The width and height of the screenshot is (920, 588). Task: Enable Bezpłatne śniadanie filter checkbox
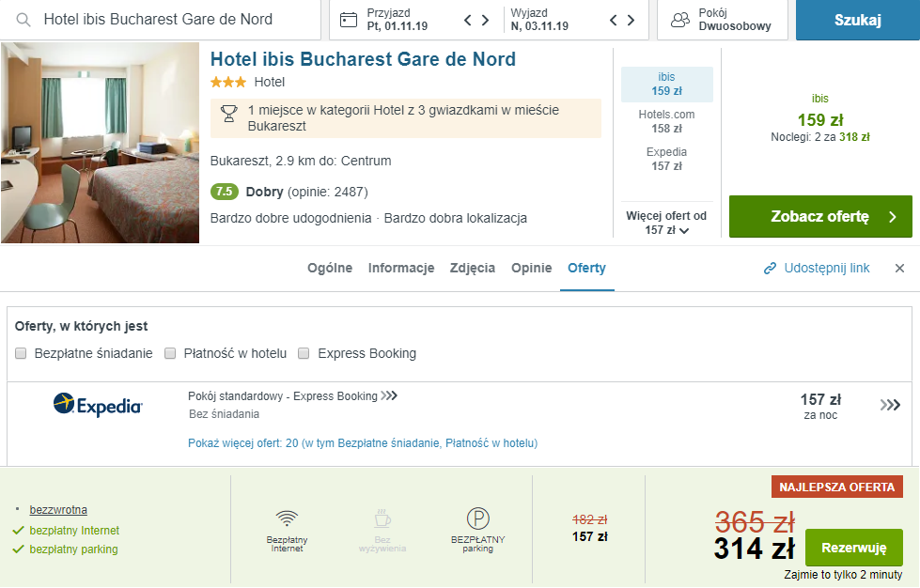coord(22,354)
